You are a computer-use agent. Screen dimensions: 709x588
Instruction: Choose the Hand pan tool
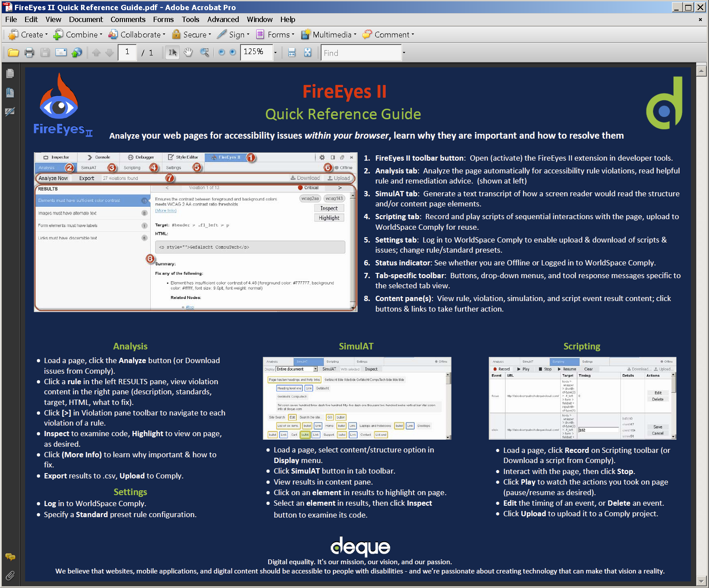[188, 53]
